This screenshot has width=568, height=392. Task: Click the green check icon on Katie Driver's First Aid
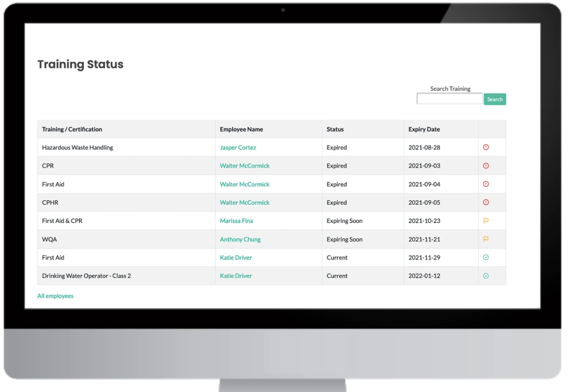(x=485, y=257)
